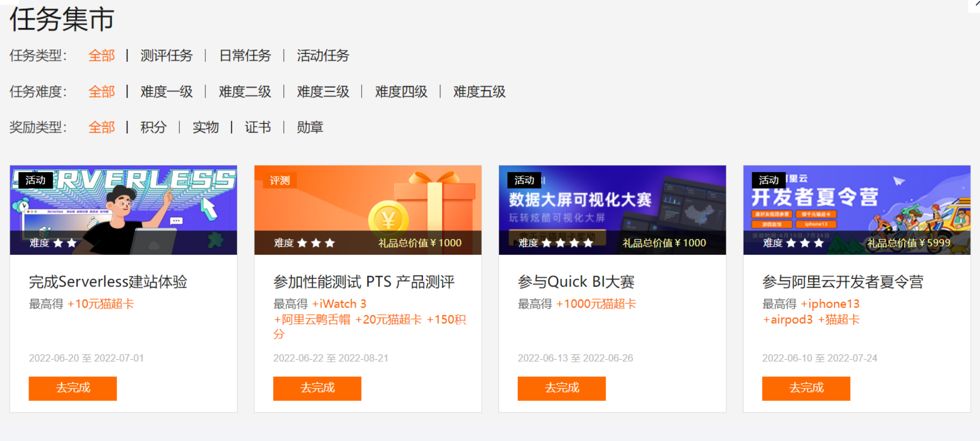Click difficulty stars on Serverless card

point(65,243)
